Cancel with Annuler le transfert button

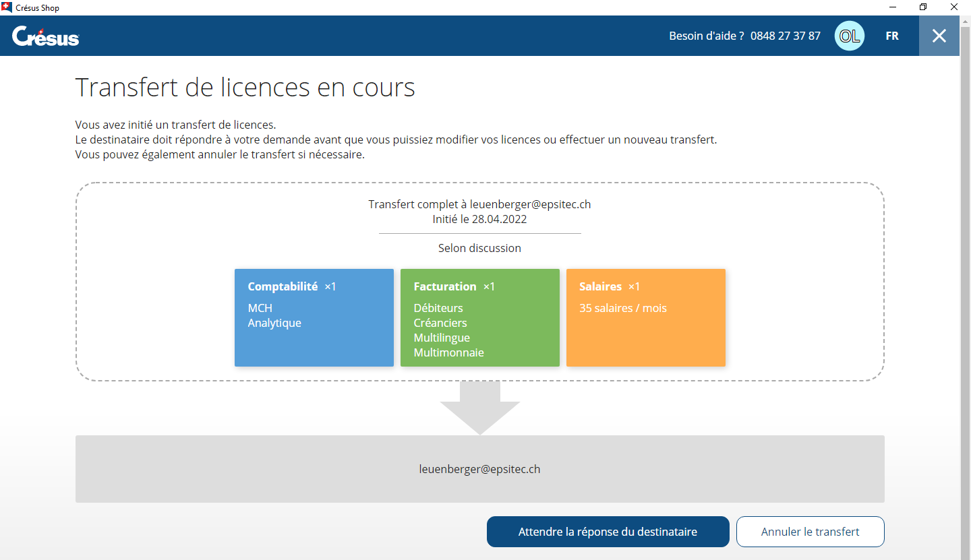(811, 532)
